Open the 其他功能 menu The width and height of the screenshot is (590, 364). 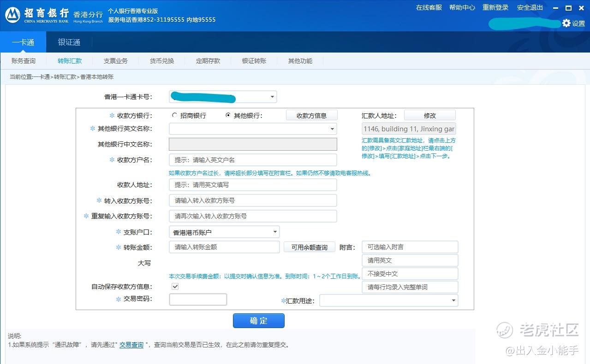(300, 61)
